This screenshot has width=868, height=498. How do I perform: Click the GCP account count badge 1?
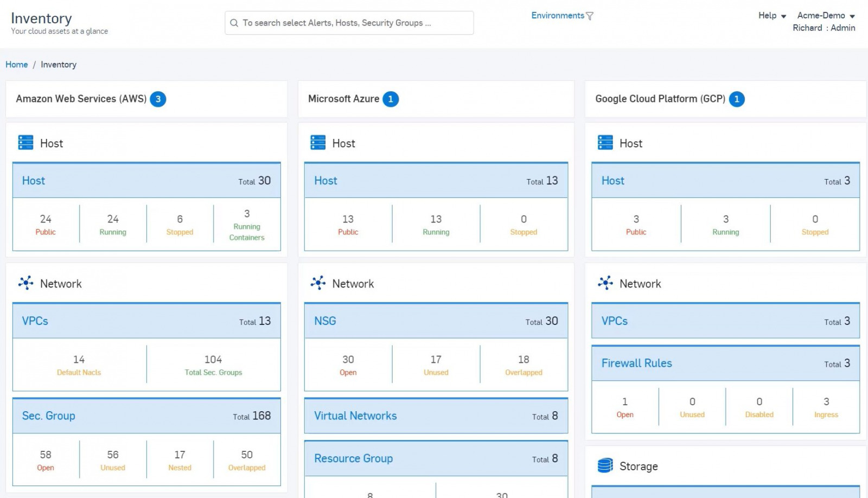point(737,99)
